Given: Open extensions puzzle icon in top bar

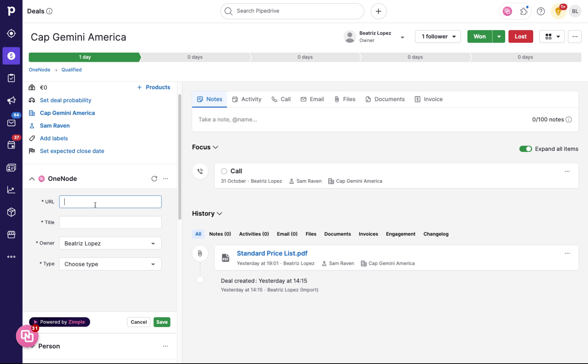Looking at the screenshot, I should pyautogui.click(x=524, y=11).
